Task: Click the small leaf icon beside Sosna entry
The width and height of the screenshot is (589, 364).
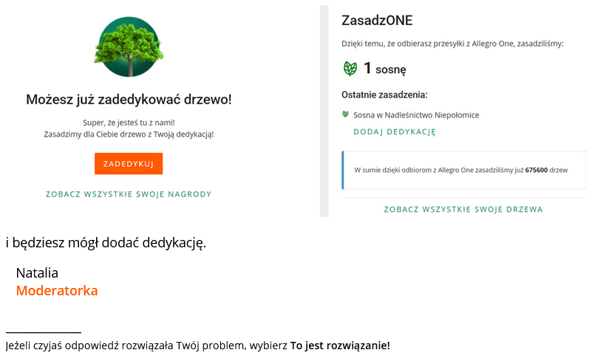Action: 345,114
